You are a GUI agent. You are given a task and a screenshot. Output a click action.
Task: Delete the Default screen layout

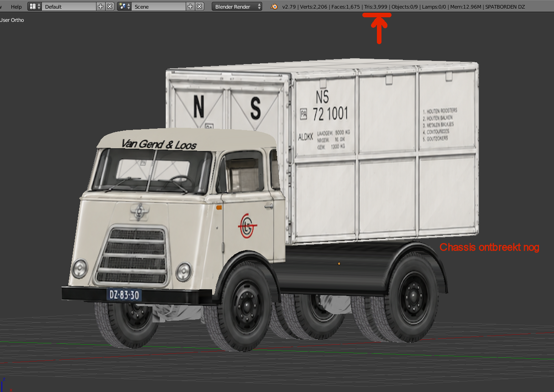tap(110, 6)
